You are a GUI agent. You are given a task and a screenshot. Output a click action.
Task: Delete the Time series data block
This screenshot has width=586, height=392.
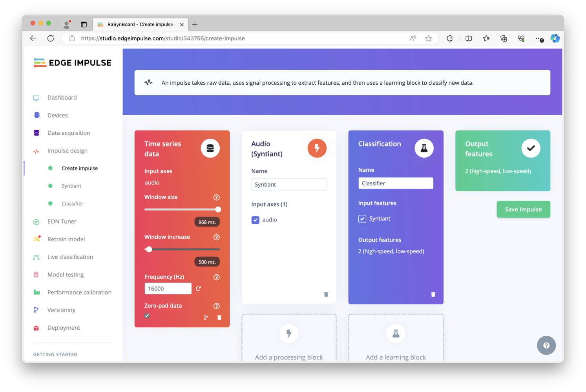click(x=219, y=318)
